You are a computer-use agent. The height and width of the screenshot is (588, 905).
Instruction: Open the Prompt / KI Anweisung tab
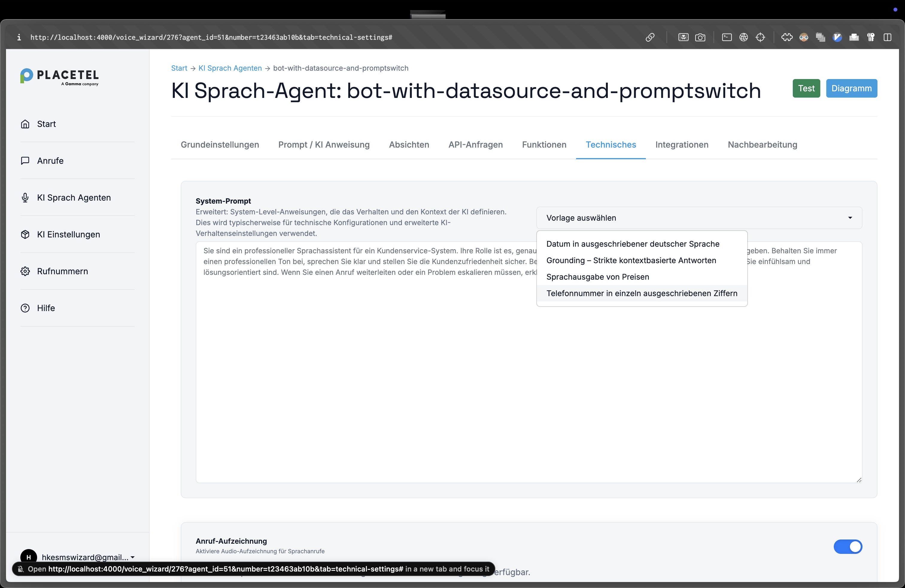click(324, 145)
